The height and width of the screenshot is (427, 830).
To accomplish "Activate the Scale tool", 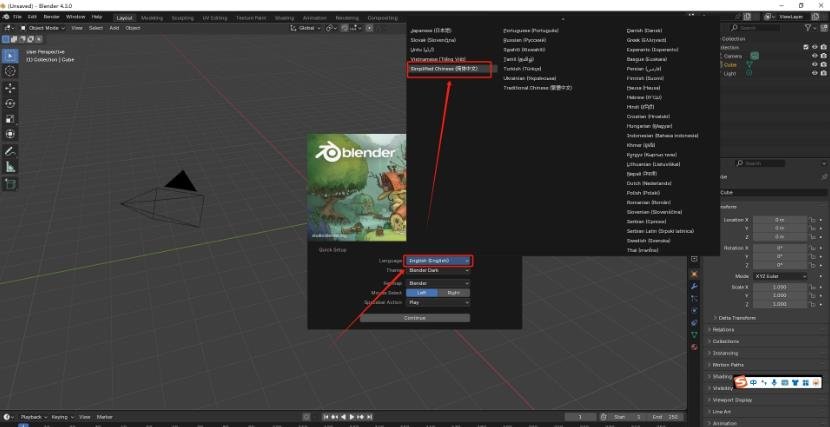I will 11,119.
